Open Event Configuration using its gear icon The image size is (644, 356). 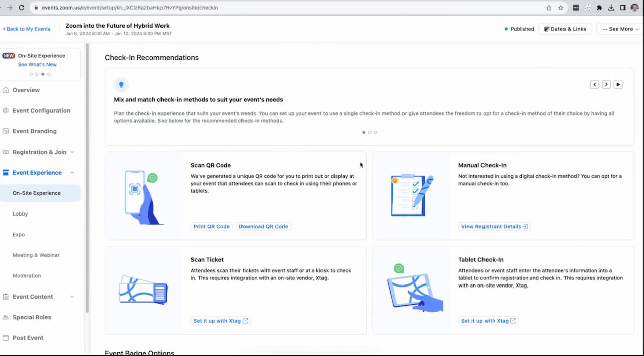click(x=6, y=110)
